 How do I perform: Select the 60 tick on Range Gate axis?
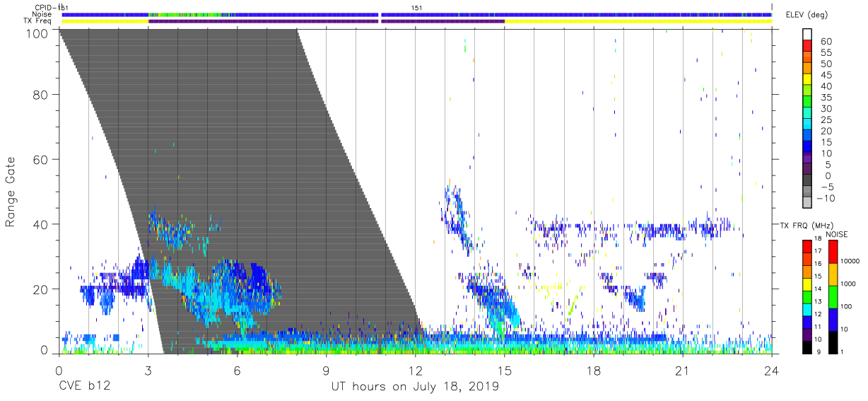[41, 160]
